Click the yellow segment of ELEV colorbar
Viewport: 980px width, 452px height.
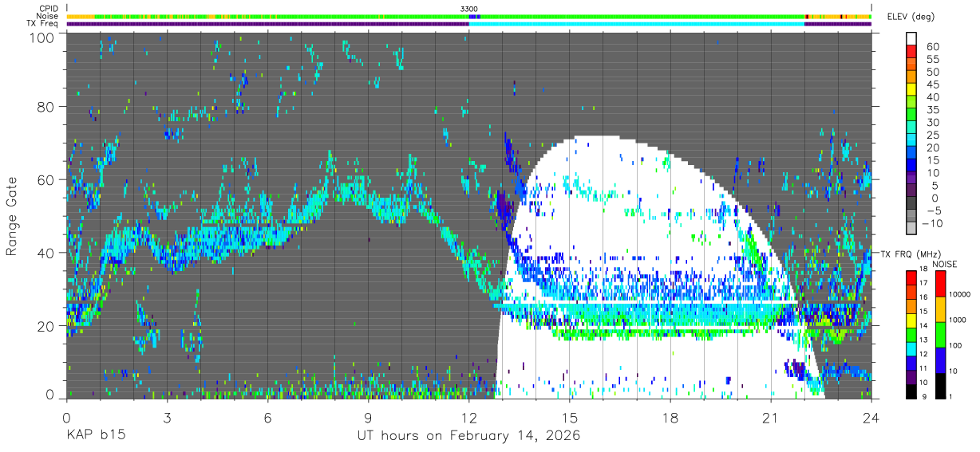[912, 89]
